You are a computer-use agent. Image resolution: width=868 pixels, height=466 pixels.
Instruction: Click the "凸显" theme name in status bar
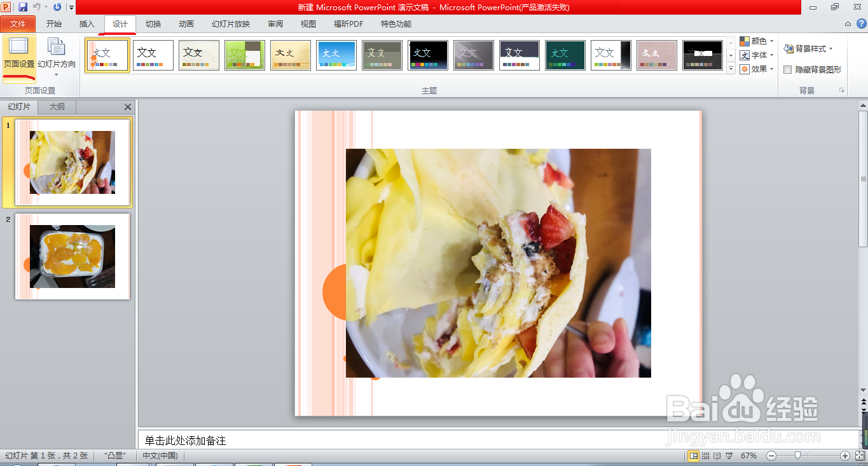pyautogui.click(x=115, y=456)
